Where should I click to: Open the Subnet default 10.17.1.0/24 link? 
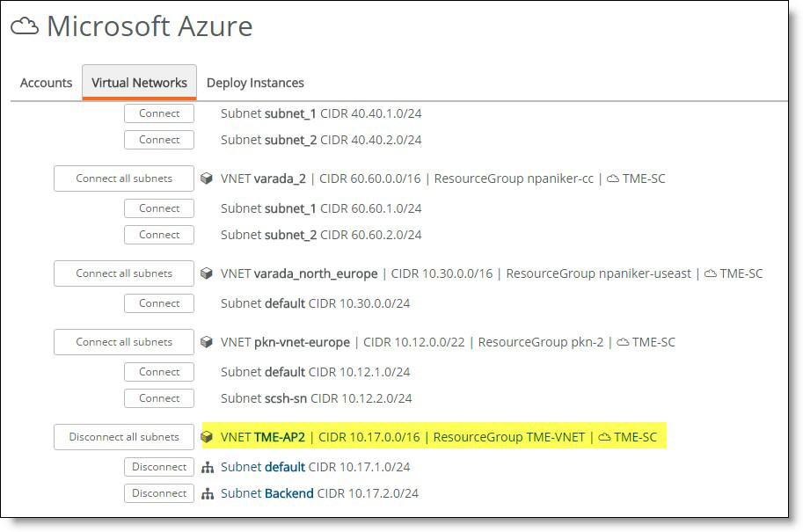click(x=263, y=467)
